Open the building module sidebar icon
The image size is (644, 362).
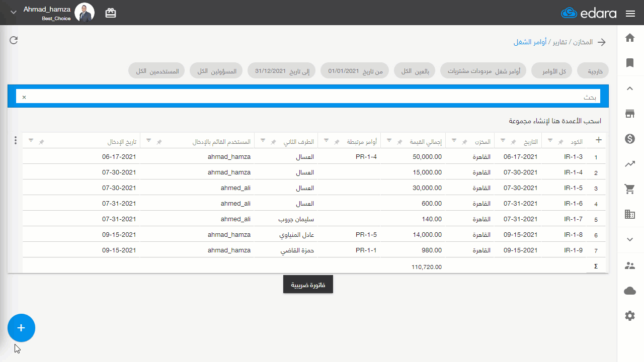[630, 214]
